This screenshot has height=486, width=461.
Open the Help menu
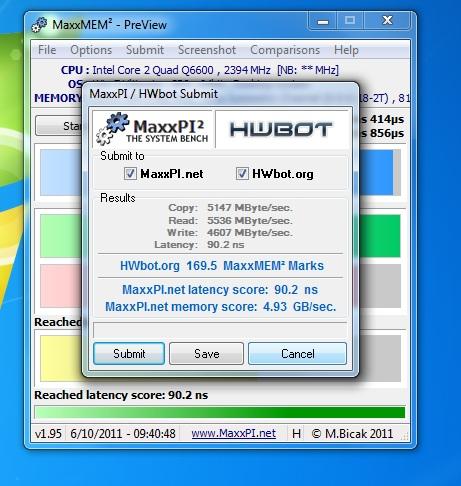click(346, 50)
